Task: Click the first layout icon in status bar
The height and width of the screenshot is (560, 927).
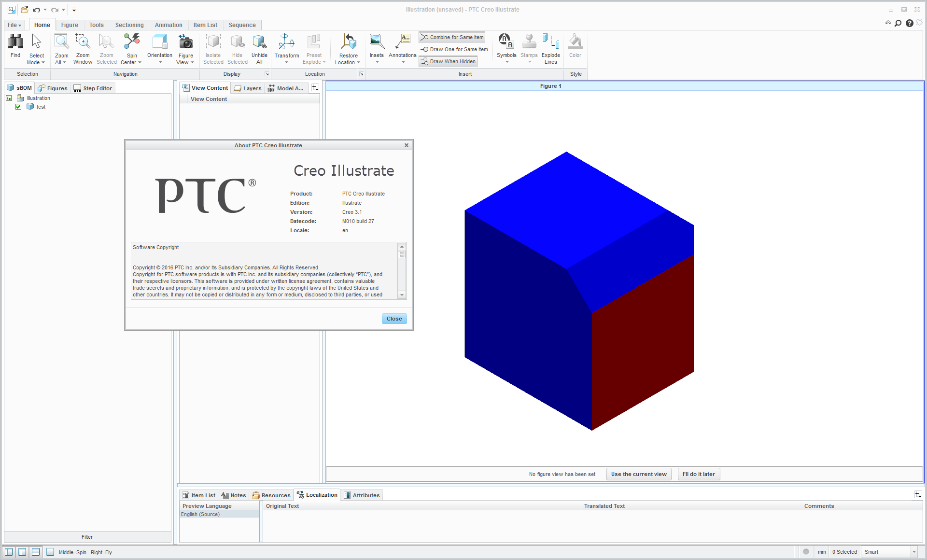Action: (9, 552)
